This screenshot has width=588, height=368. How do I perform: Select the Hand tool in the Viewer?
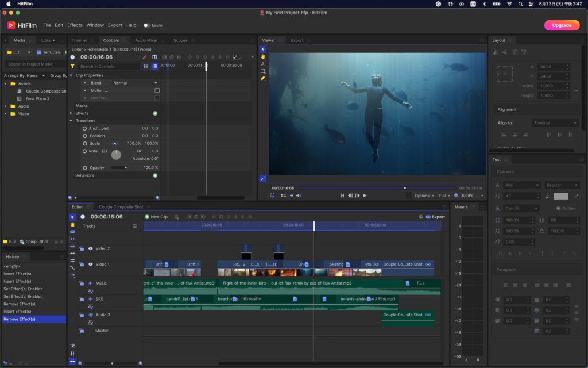tap(263, 56)
